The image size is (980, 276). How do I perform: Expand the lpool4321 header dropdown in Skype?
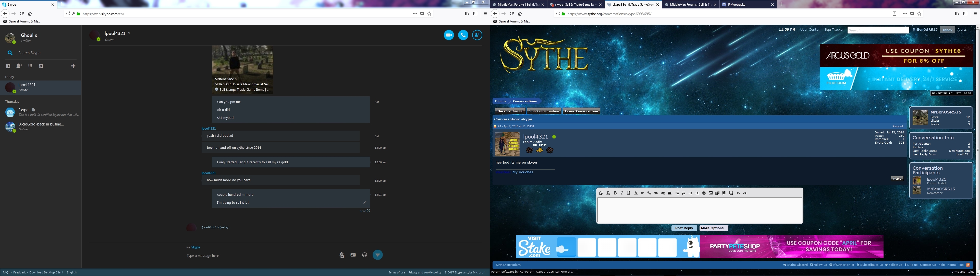point(129,33)
